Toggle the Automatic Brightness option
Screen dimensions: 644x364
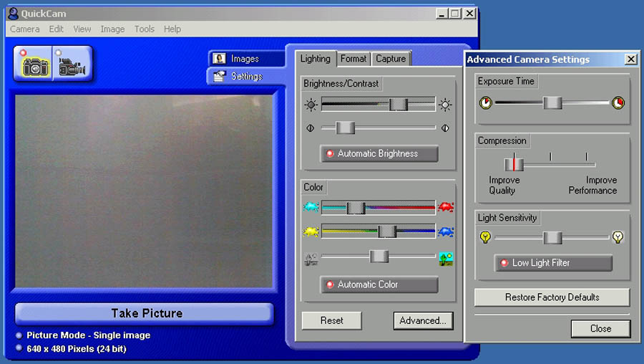pyautogui.click(x=379, y=153)
